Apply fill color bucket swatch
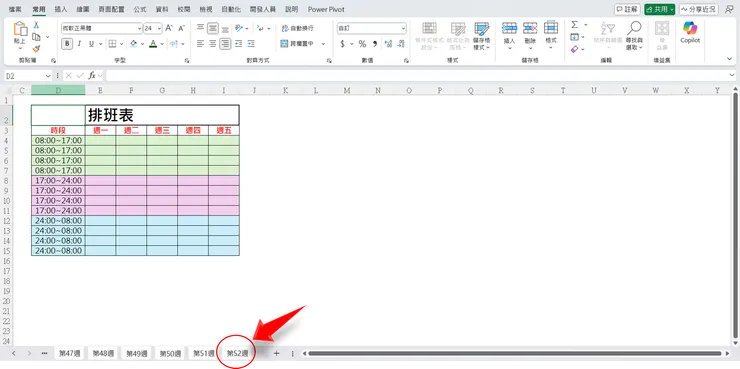Viewport: 740px width, 369px height. click(x=134, y=44)
